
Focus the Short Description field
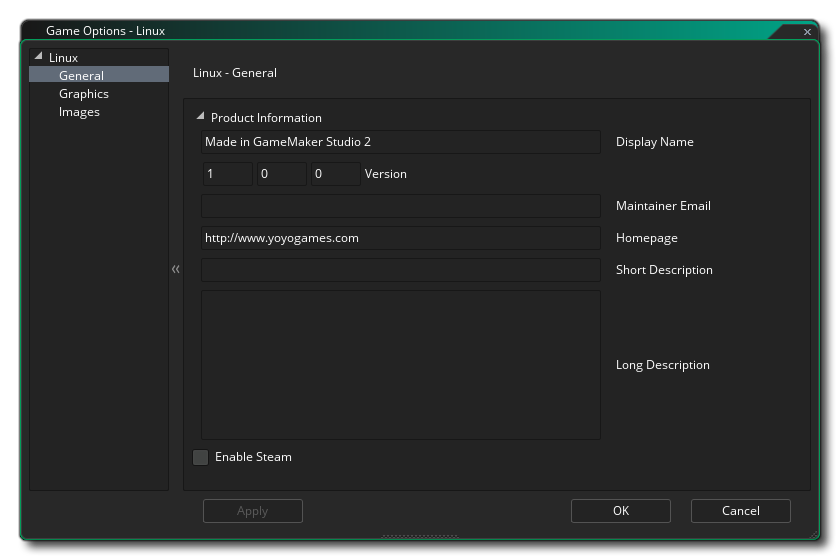(x=400, y=270)
